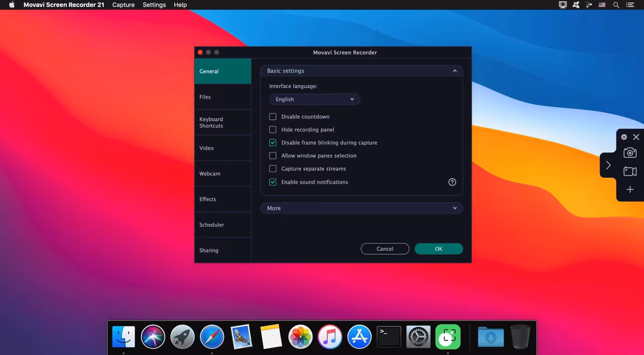Start screen recording with the video camera icon
This screenshot has height=355, width=644.
(630, 171)
